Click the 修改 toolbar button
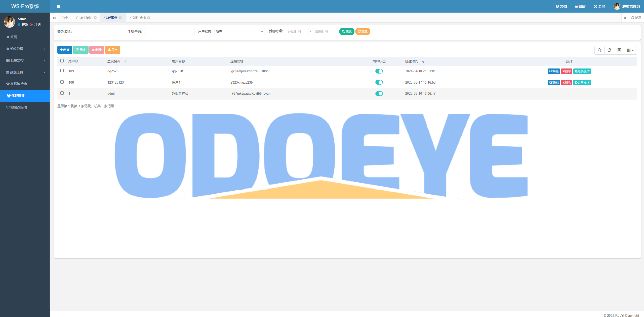This screenshot has height=317, width=644. 81,50
